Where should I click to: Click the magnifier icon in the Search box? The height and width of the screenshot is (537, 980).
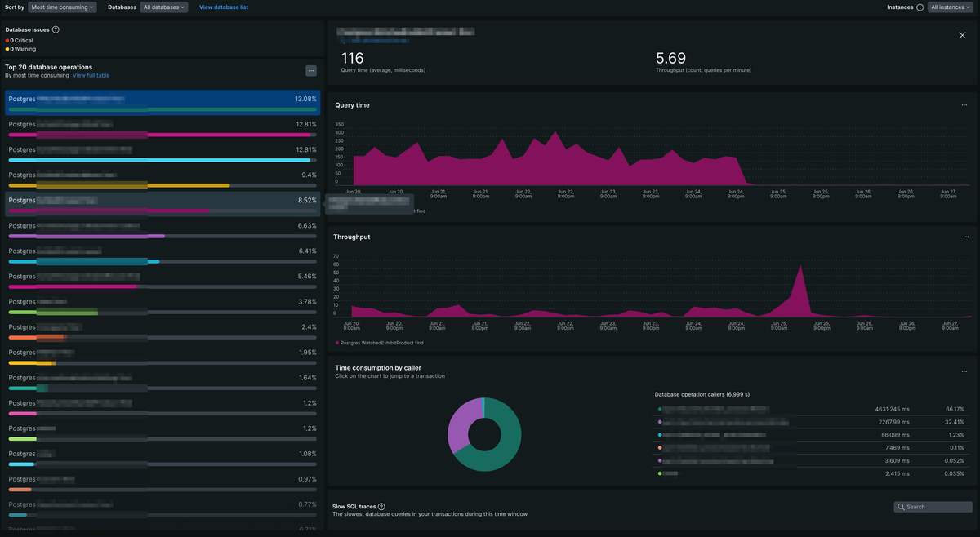click(902, 507)
